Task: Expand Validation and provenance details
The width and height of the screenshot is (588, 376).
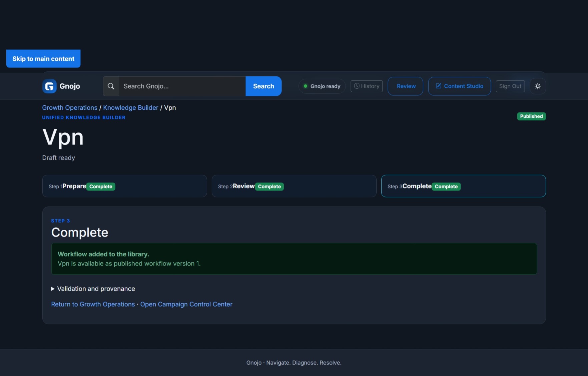Action: (x=93, y=289)
